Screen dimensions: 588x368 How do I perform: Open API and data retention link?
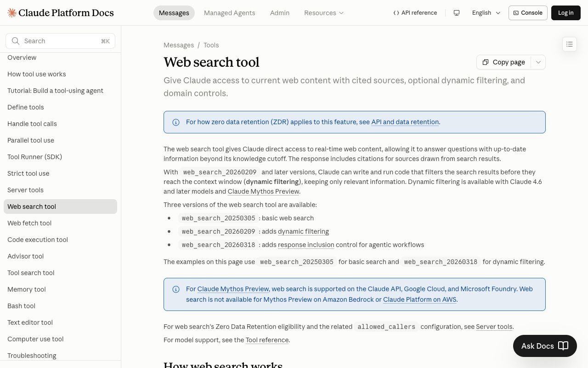tap(405, 122)
